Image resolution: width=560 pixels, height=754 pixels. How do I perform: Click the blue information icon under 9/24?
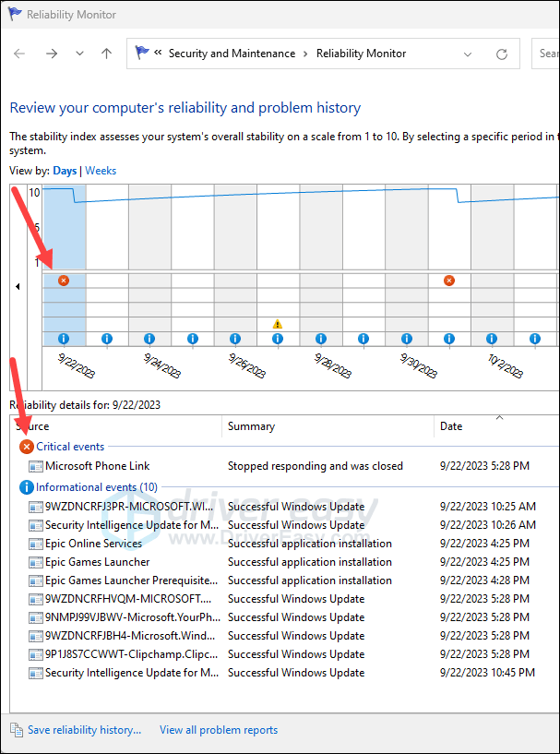(x=149, y=339)
